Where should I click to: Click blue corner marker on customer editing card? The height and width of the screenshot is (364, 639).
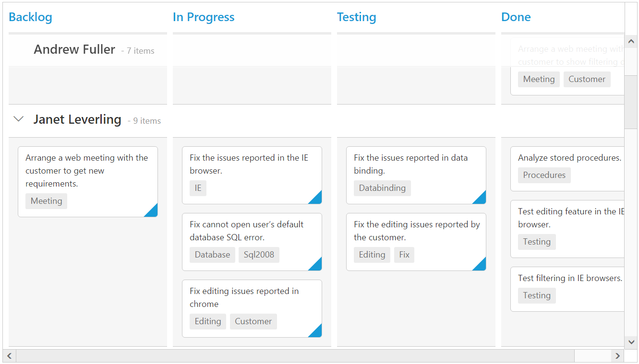[x=481, y=266]
